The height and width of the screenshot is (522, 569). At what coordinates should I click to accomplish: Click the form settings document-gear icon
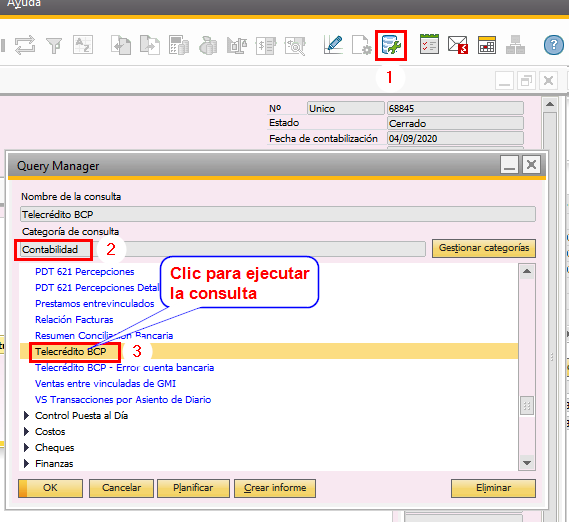(361, 45)
